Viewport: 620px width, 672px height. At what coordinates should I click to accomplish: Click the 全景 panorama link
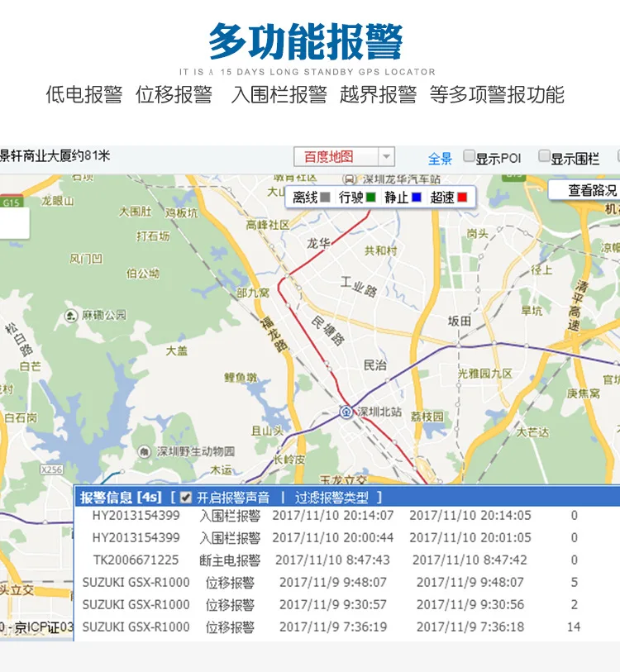pyautogui.click(x=440, y=159)
